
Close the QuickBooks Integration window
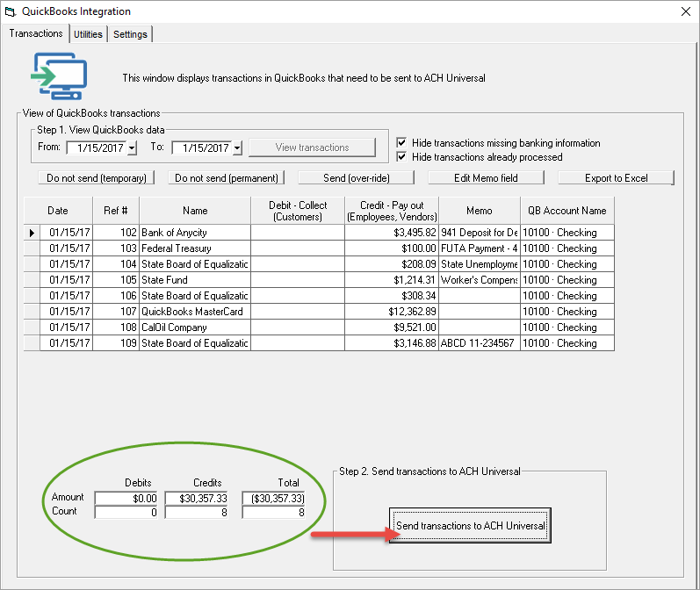coord(686,11)
